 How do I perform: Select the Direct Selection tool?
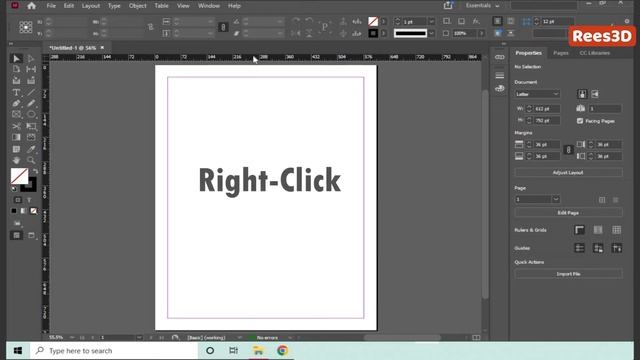(31, 59)
